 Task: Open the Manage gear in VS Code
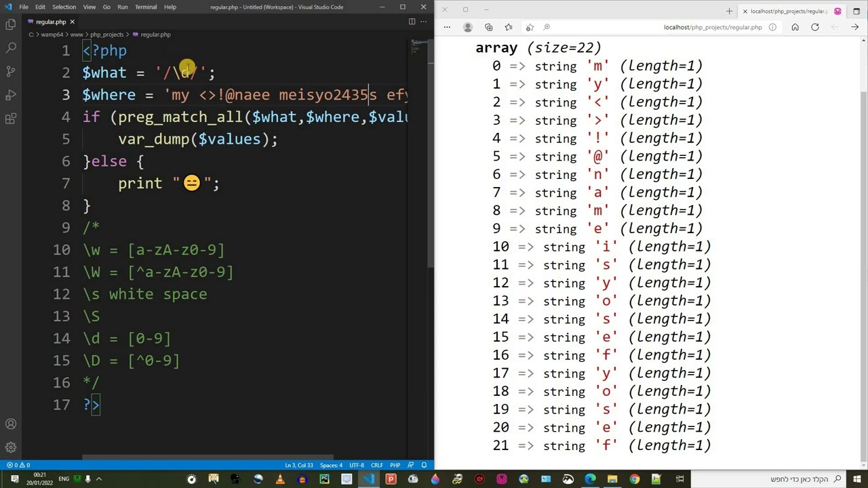(11, 447)
